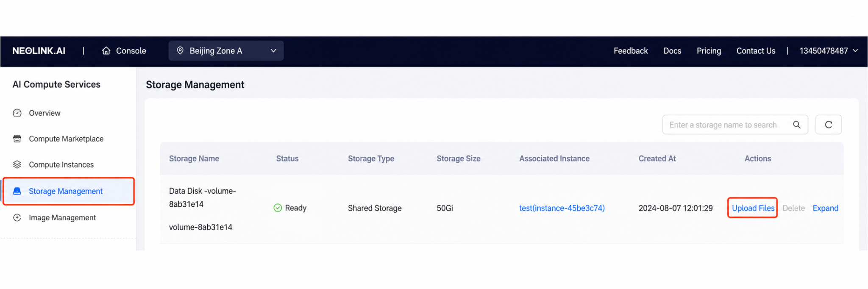Click the Storage Size column header
The width and height of the screenshot is (868, 289).
459,158
